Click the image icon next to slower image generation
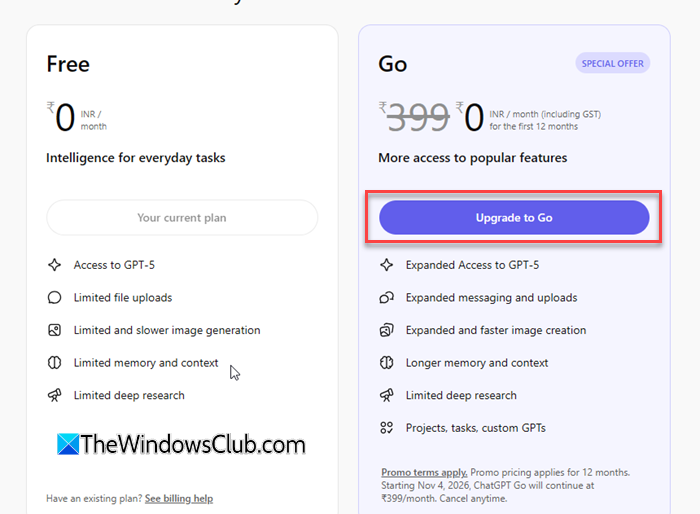This screenshot has width=700, height=514. pyautogui.click(x=54, y=330)
